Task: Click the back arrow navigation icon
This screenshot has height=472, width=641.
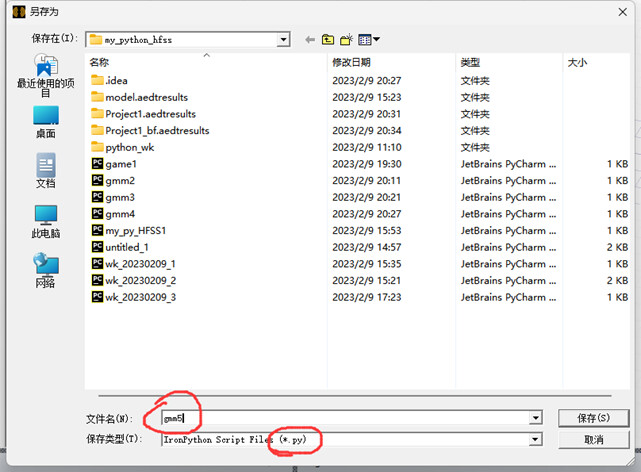Action: 310,40
